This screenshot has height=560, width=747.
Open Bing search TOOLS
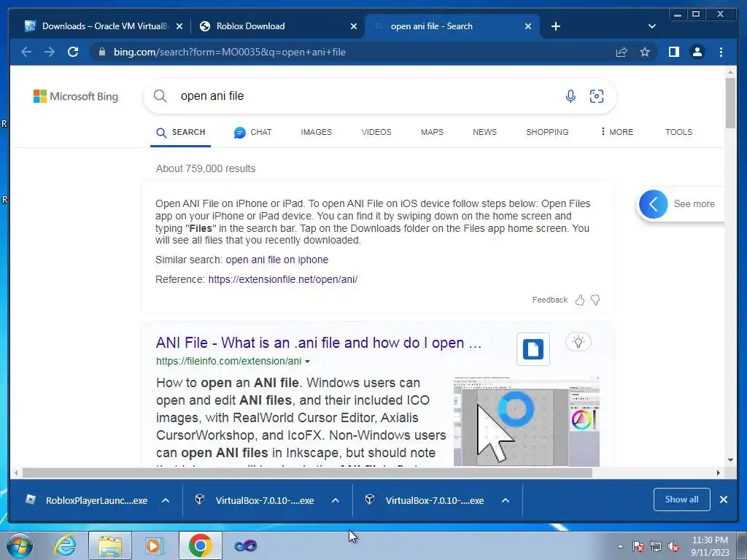679,132
